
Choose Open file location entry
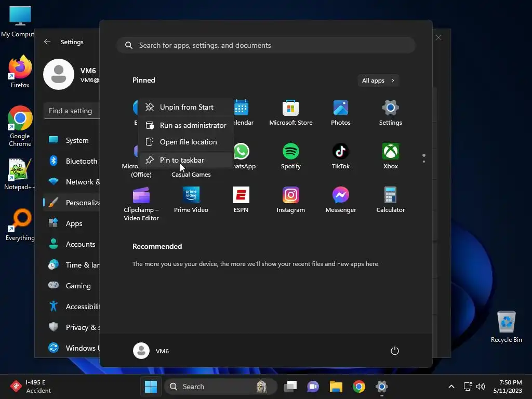point(187,142)
